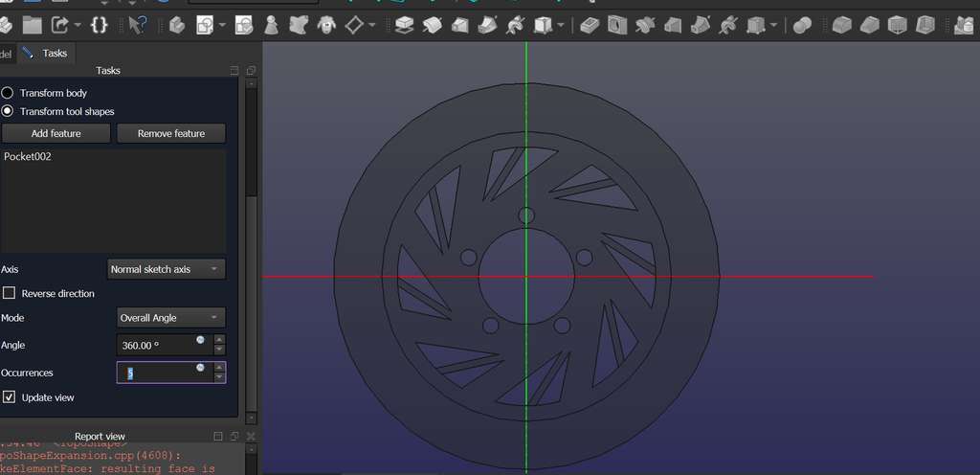The image size is (980, 475).
Task: Open the Boolean operation tool
Action: pos(803,25)
